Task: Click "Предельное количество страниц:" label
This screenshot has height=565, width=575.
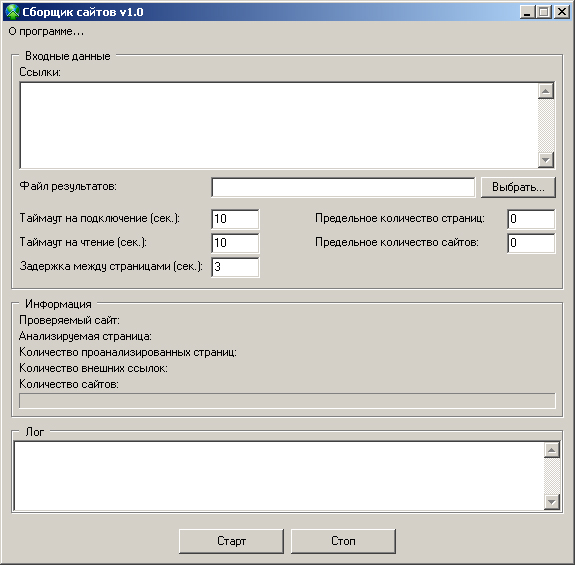Action: [400, 219]
